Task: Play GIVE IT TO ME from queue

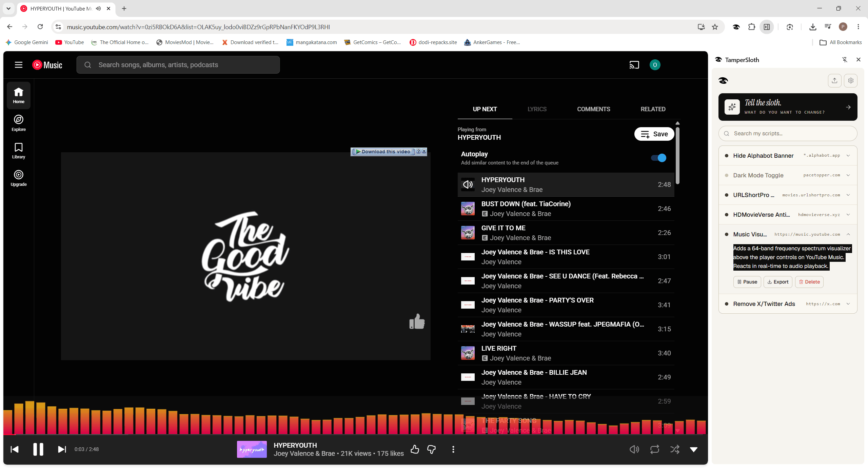Action: tap(566, 233)
